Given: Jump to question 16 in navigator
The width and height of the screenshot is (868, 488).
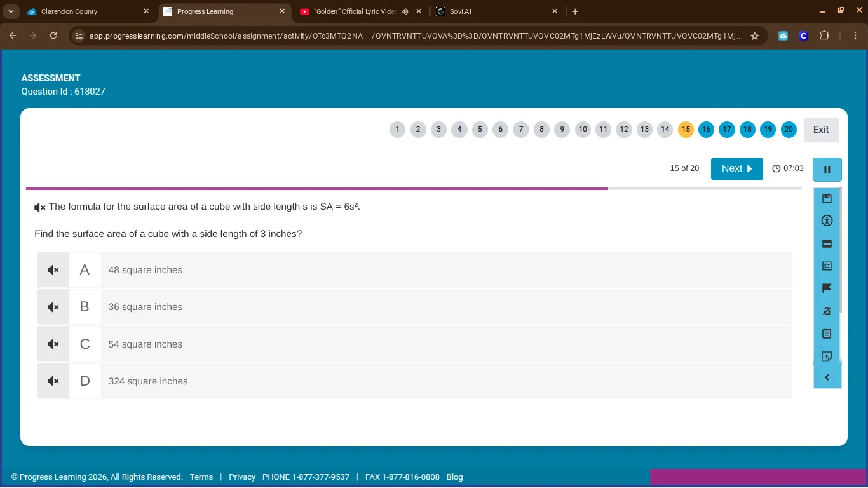Looking at the screenshot, I should tap(706, 130).
